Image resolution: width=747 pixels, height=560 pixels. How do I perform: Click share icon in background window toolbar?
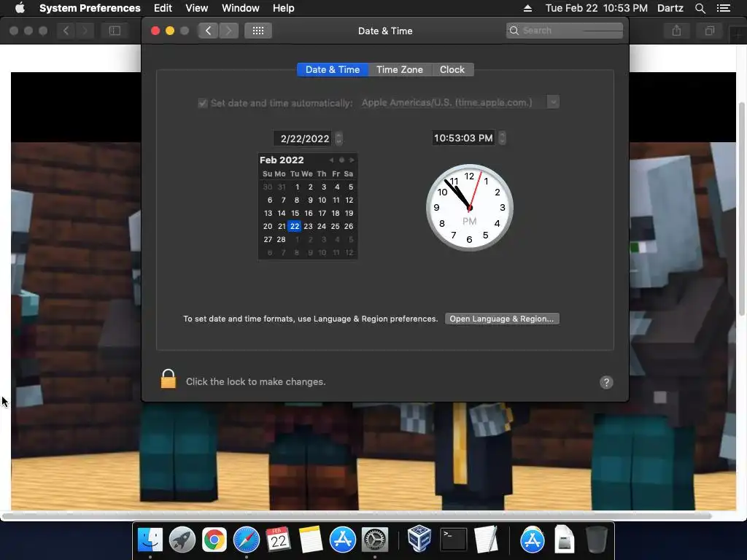(676, 31)
